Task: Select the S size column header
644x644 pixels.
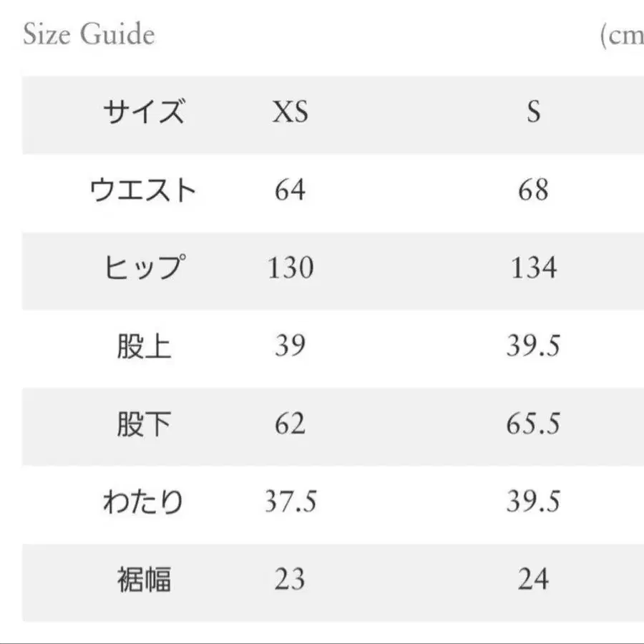Action: tap(533, 112)
